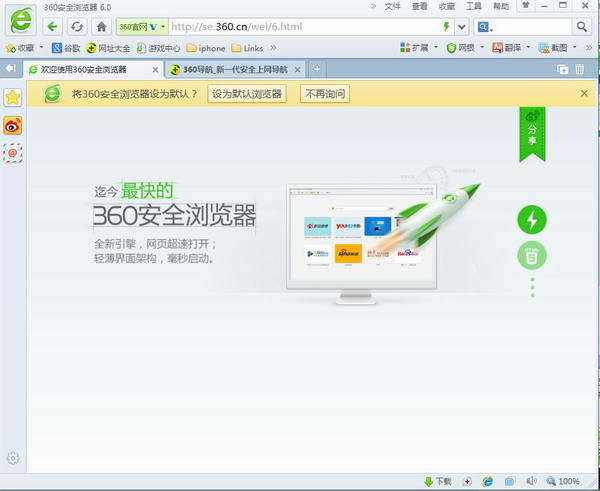Open the 查看 menu
The height and width of the screenshot is (491, 600).
pyautogui.click(x=419, y=6)
